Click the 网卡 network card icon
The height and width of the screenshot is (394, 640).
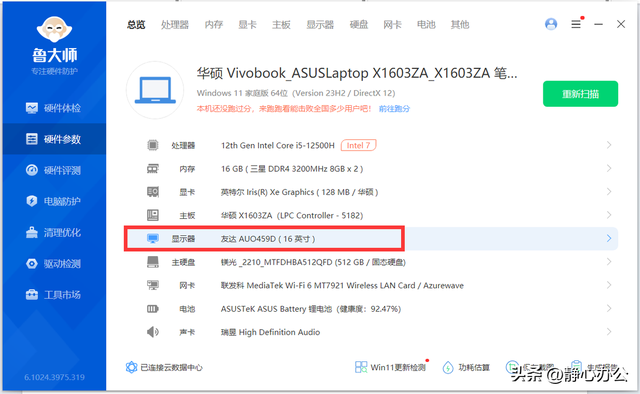tap(153, 285)
